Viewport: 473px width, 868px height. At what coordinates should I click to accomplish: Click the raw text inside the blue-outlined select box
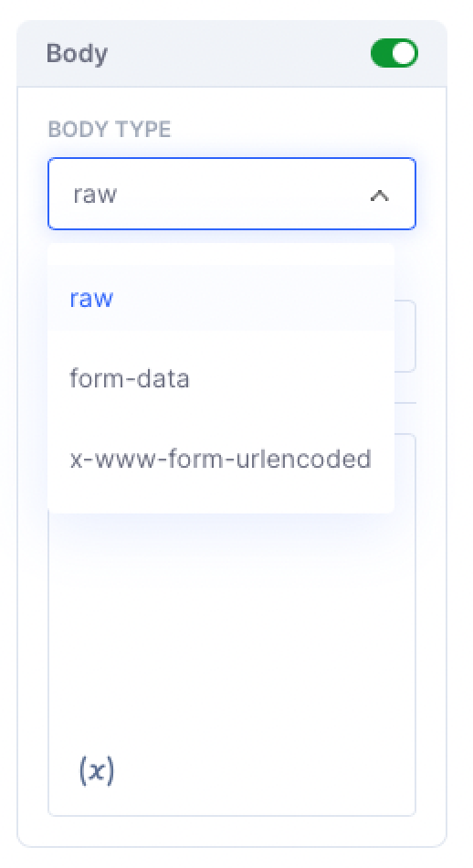95,195
